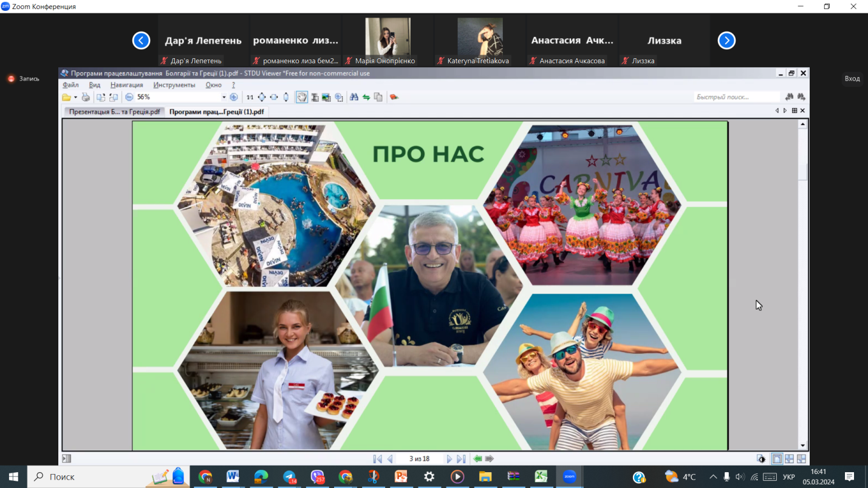Open the zoom percentage dropdown
The height and width of the screenshot is (488, 868).
coord(224,97)
